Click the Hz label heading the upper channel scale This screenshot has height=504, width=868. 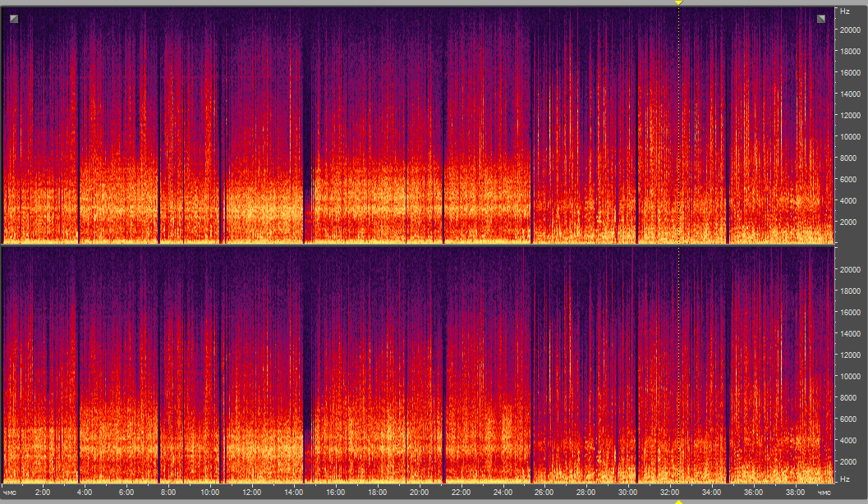pos(845,11)
